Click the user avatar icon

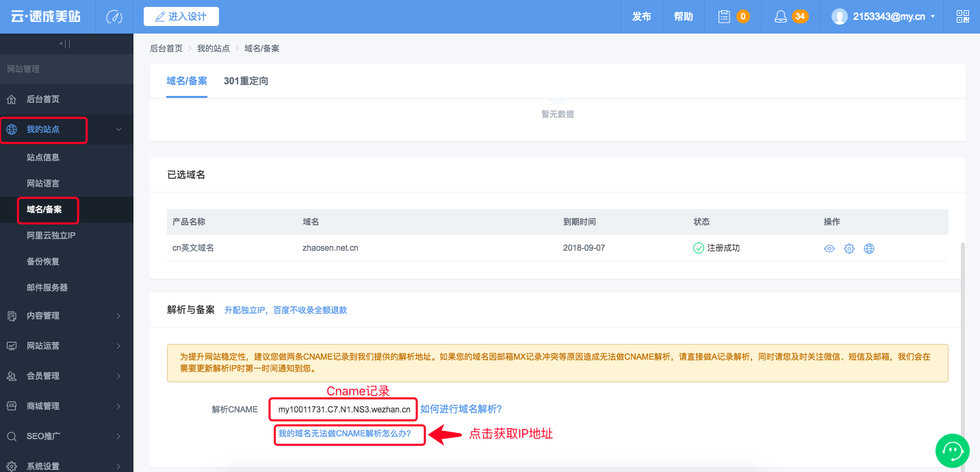(840, 16)
